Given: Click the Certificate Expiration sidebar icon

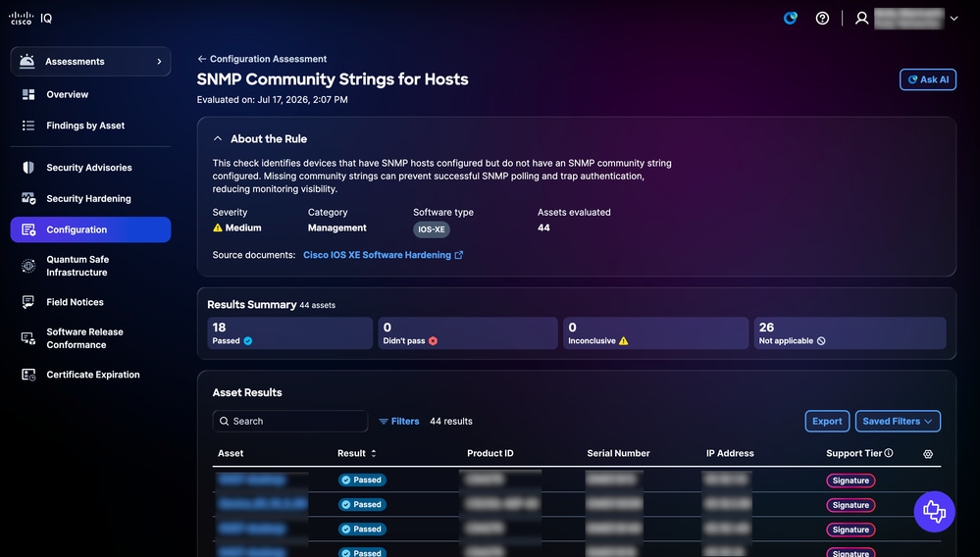Looking at the screenshot, I should (x=28, y=375).
